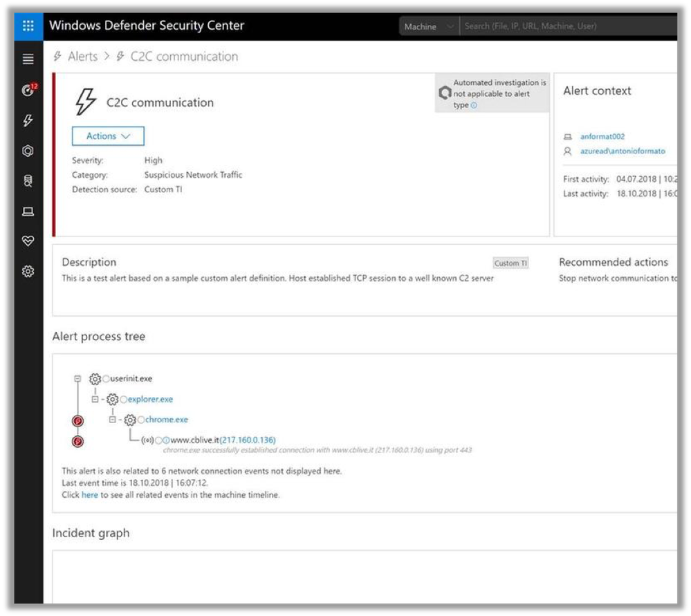Open Service health heart icon in sidebar
The image size is (691, 616).
tap(28, 241)
